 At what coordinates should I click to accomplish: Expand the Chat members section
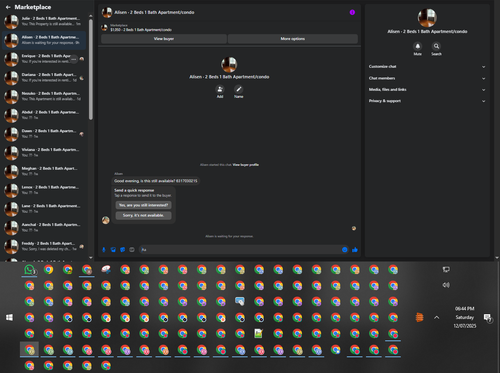point(427,78)
